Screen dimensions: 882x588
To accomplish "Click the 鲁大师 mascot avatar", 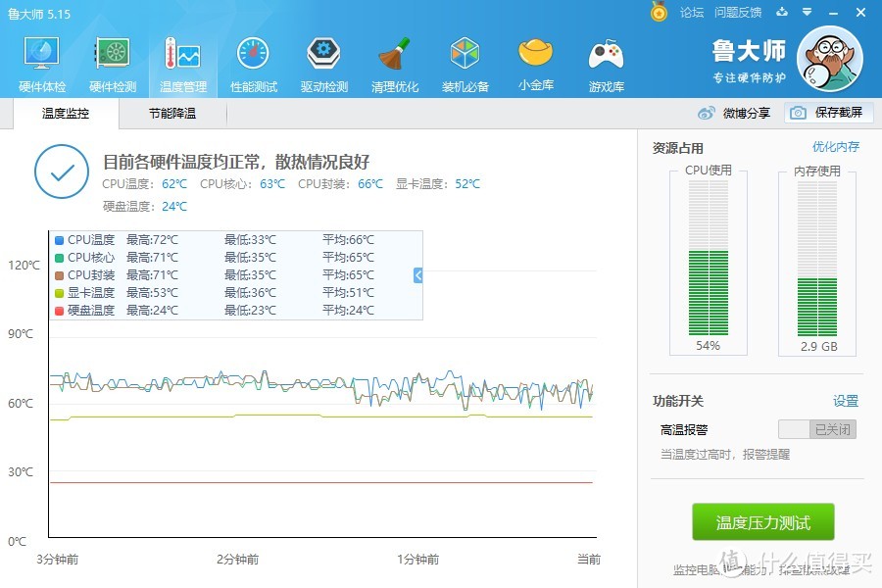I will coord(830,59).
